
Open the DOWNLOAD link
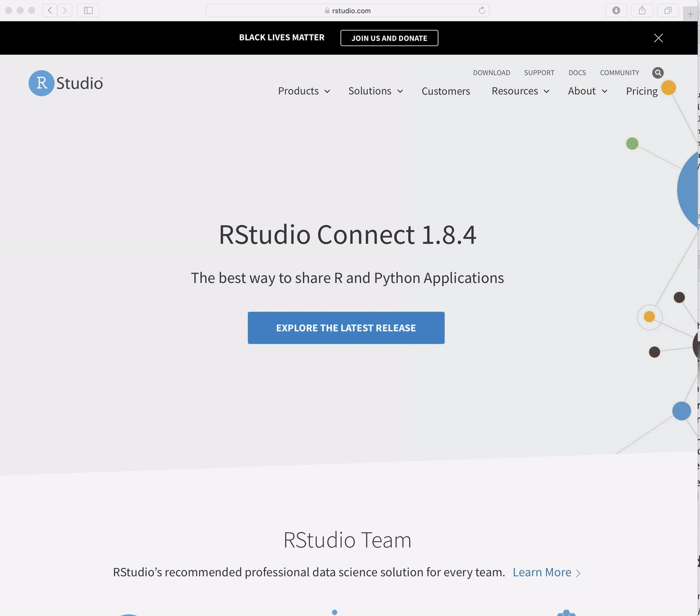[492, 73]
